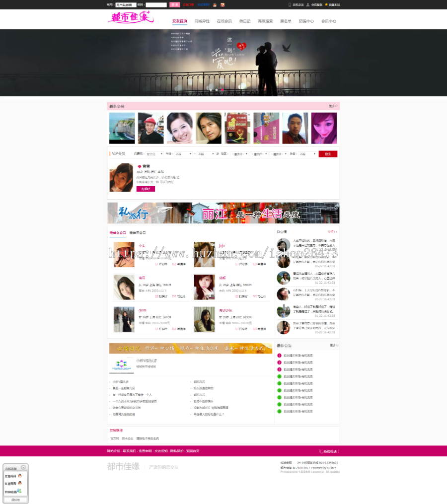This screenshot has width=447, height=504.
Task: Open the 防骗中心 nav tab
Action: click(x=306, y=21)
